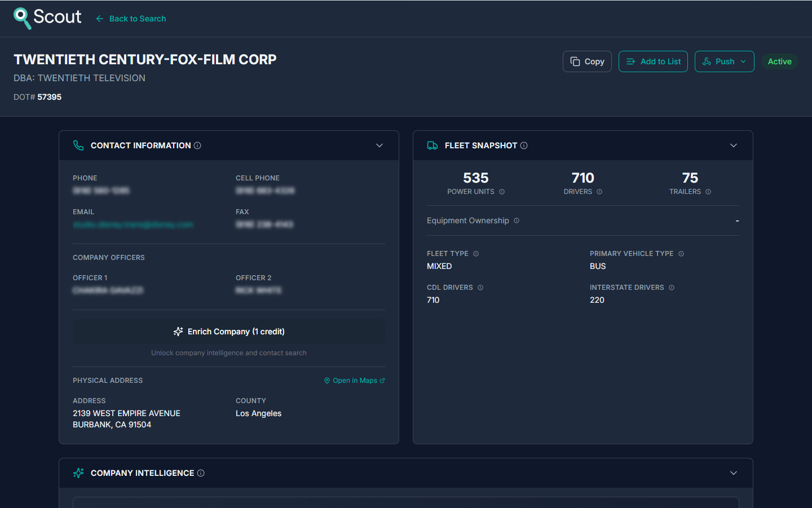
Task: Click the info icon beside CDL Drivers
Action: (480, 288)
